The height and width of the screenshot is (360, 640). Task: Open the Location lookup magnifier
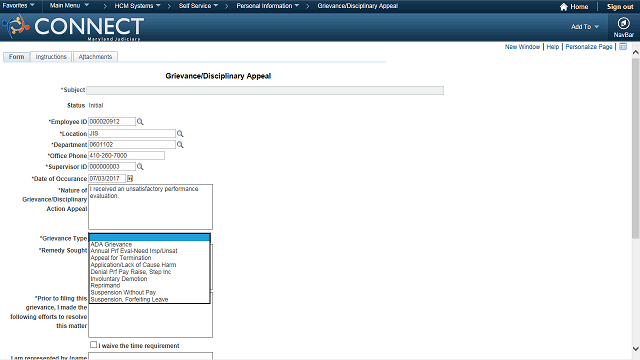click(x=180, y=133)
